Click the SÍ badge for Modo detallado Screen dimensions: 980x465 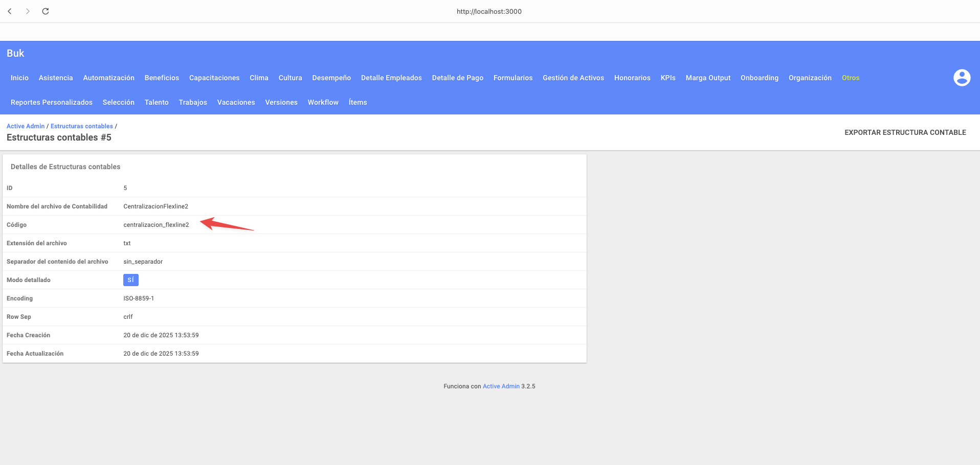[x=130, y=280]
